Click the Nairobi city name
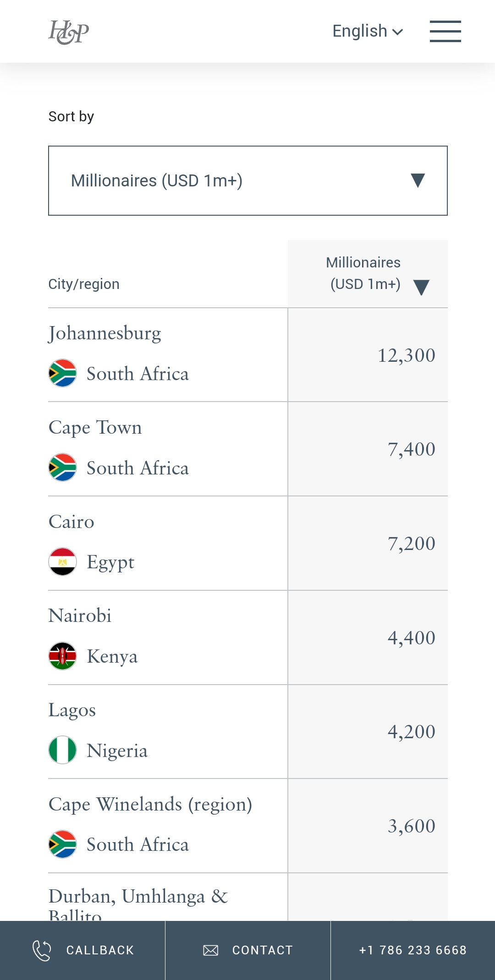 pos(80,616)
